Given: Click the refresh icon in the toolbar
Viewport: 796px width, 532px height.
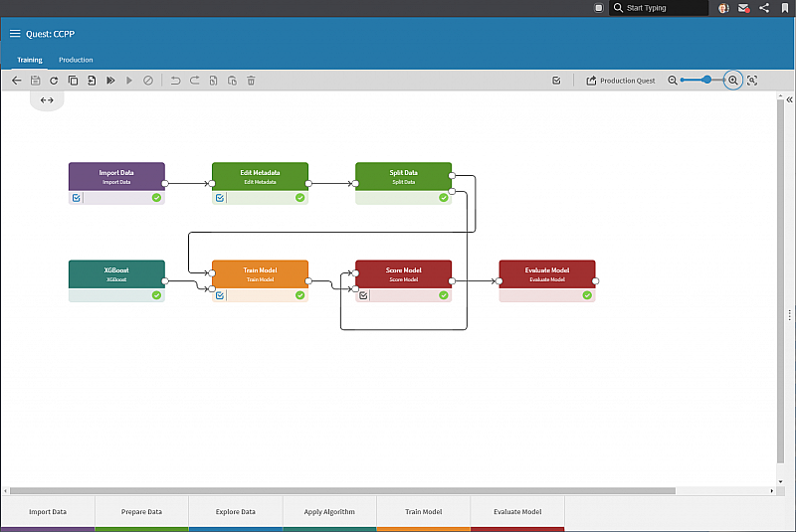Looking at the screenshot, I should (x=54, y=81).
